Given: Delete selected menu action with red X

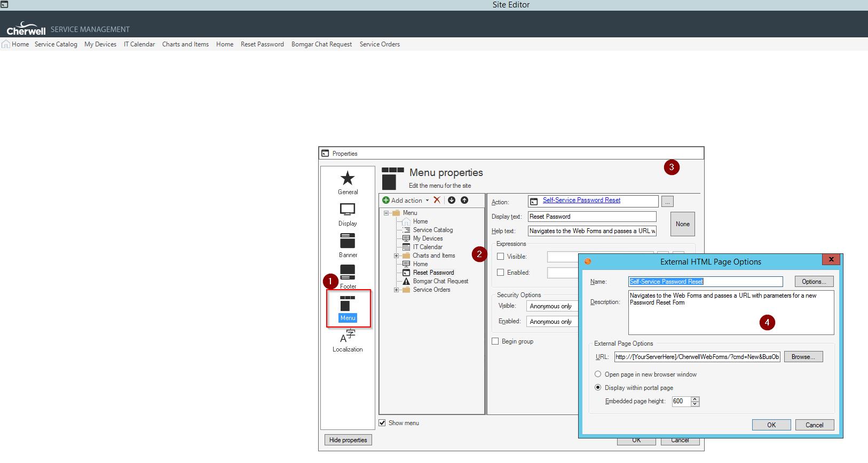Looking at the screenshot, I should pos(437,200).
